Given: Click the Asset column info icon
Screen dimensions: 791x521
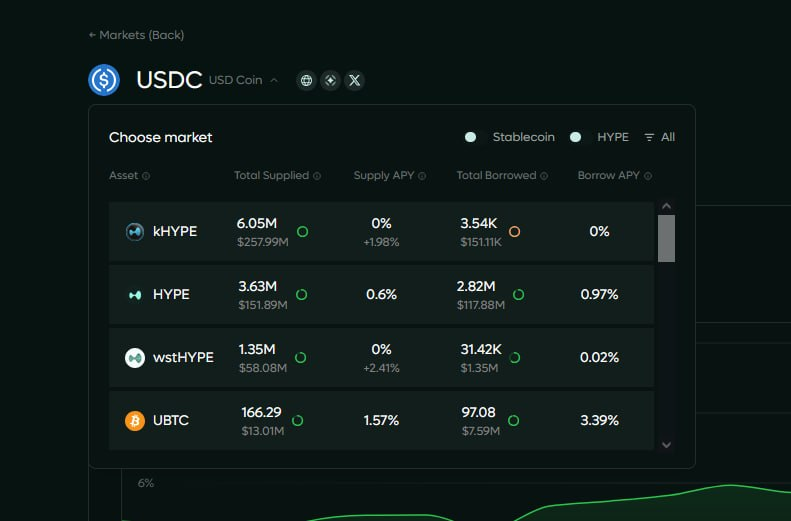Looking at the screenshot, I should [x=146, y=176].
